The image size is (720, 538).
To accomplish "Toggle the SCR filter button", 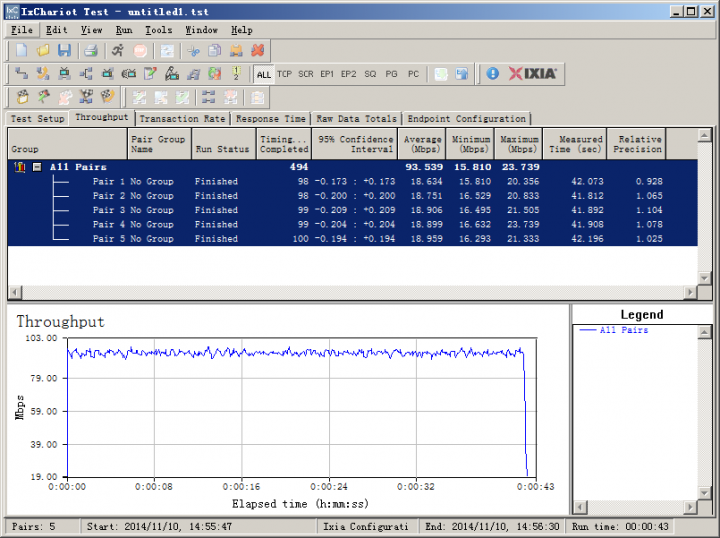I will [306, 74].
